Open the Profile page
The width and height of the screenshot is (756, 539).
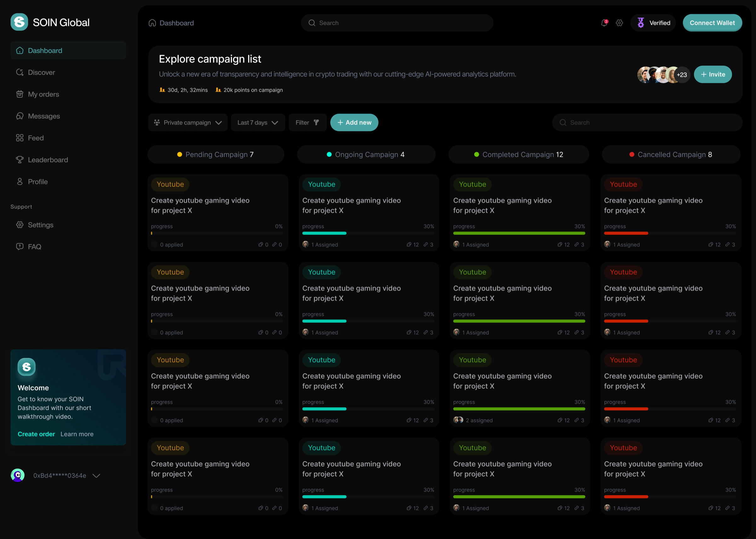pos(68,182)
